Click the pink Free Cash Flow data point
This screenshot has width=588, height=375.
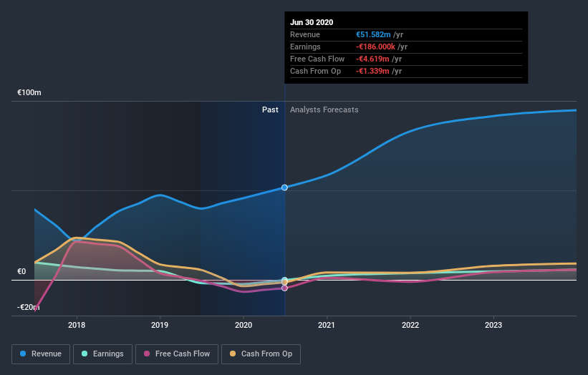click(284, 288)
